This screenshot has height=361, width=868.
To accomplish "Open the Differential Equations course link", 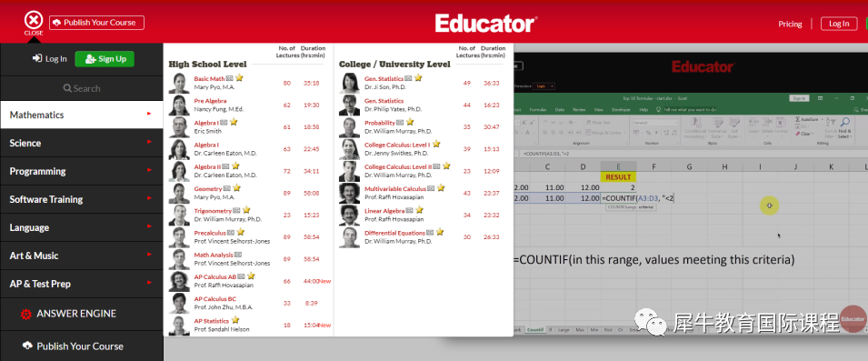I will tap(394, 233).
